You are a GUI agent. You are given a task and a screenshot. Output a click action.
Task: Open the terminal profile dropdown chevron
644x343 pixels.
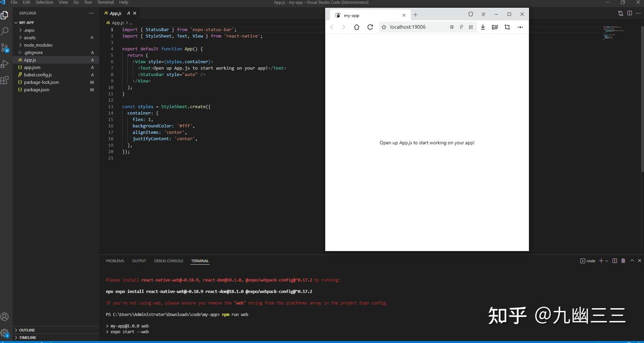click(606, 260)
